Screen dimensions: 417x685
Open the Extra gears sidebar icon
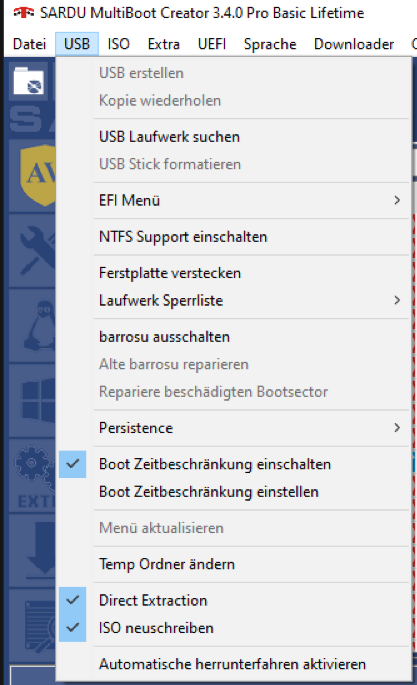(x=35, y=467)
